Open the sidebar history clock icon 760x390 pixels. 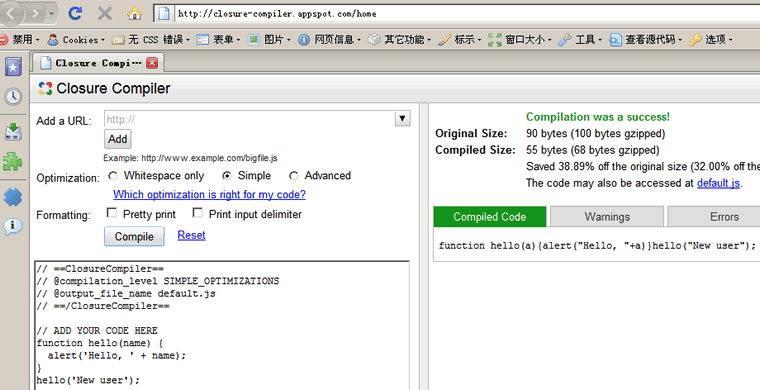tap(13, 97)
